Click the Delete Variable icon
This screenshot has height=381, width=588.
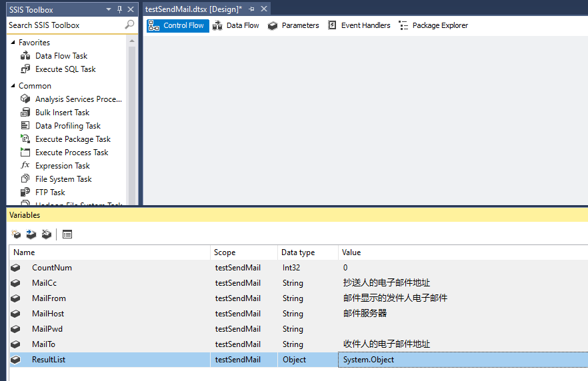47,234
